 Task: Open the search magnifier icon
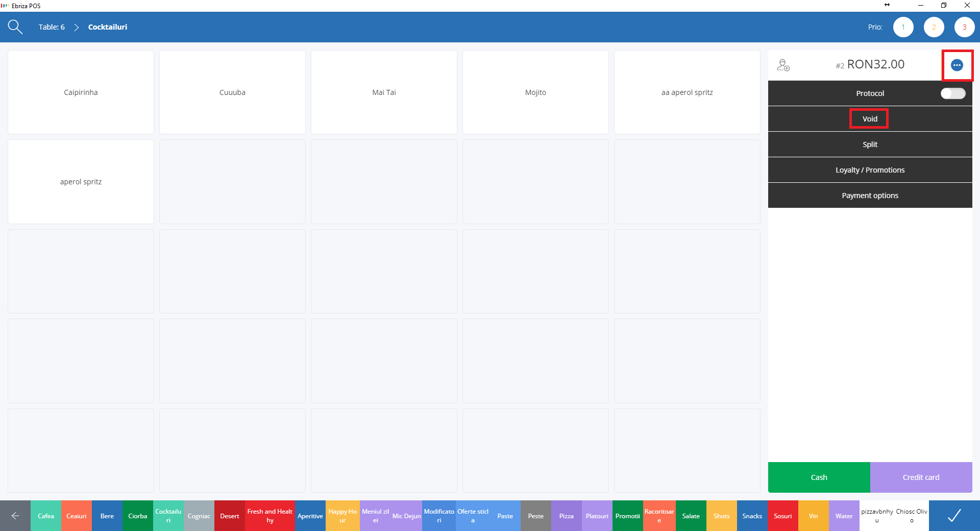15,27
